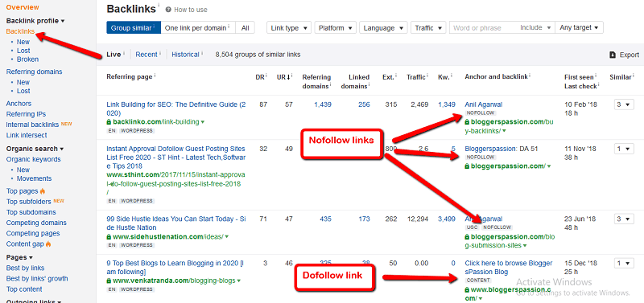The width and height of the screenshot is (644, 303).
Task: Open Overview in the sidebar
Action: point(23,7)
